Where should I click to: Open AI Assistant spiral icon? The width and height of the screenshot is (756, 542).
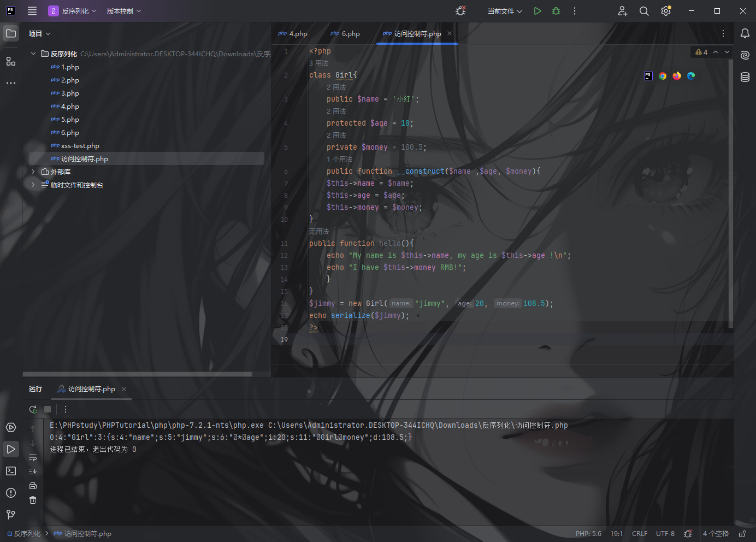click(745, 55)
